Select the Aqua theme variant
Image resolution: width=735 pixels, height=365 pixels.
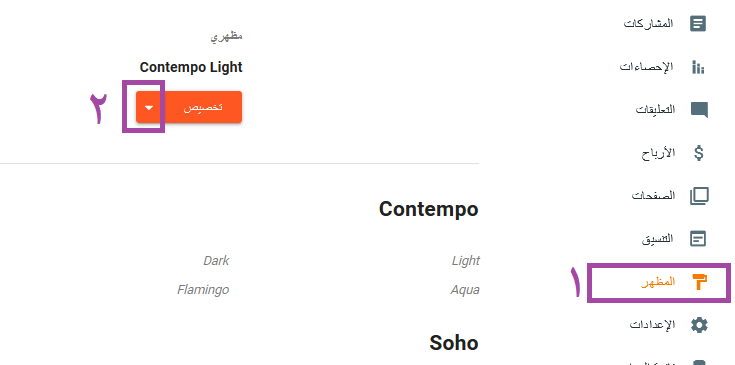click(465, 290)
